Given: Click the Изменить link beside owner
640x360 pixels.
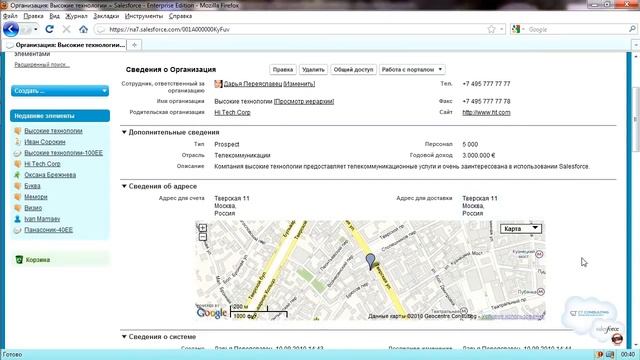Looking at the screenshot, I should click(299, 84).
